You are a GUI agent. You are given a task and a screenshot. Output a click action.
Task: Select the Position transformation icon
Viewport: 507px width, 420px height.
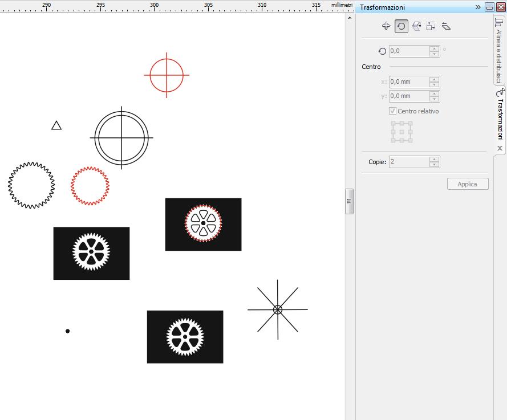coord(386,26)
